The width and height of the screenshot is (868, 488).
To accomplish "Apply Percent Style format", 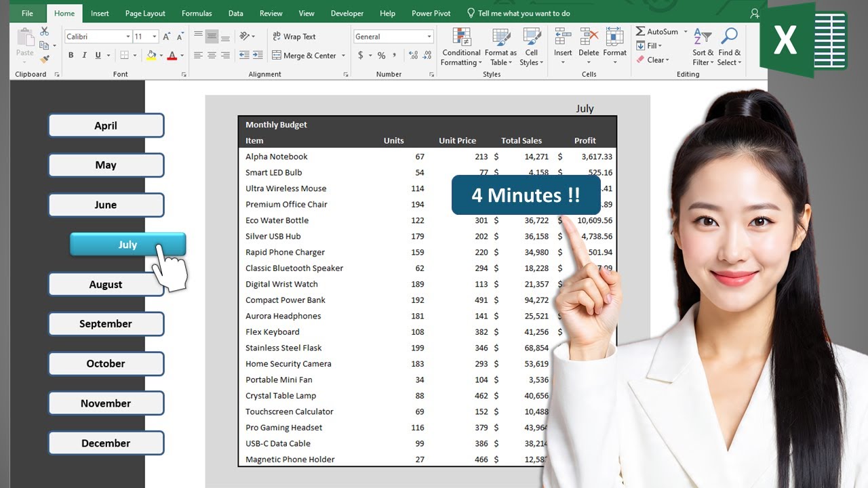I will (381, 56).
